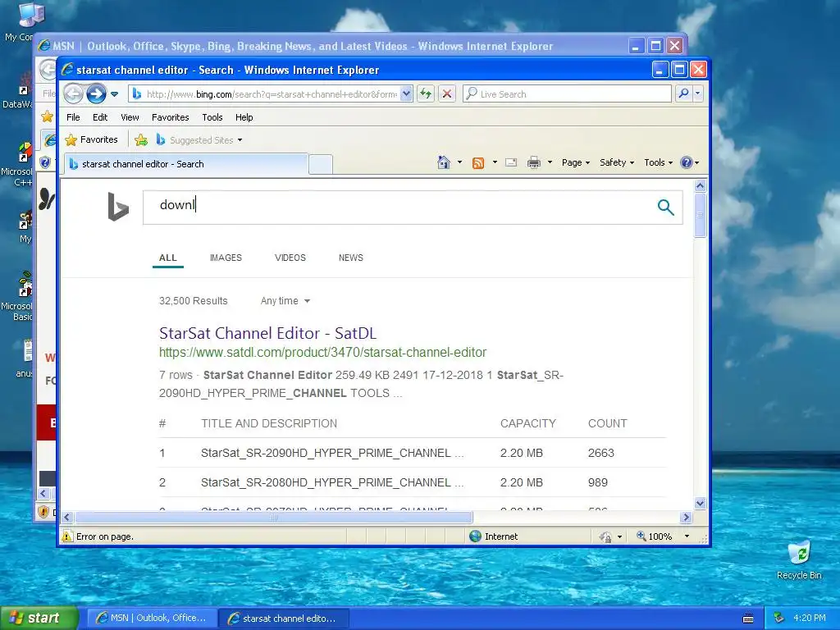Click the Bing logo
The height and width of the screenshot is (630, 840).
coord(118,207)
